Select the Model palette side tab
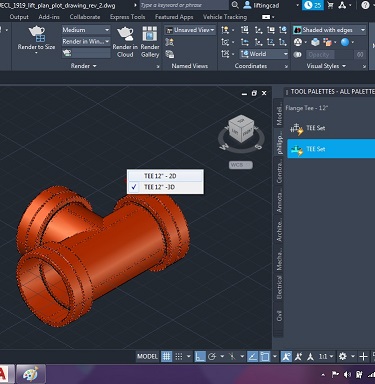Viewport: 375px width, 384px height. point(279,114)
